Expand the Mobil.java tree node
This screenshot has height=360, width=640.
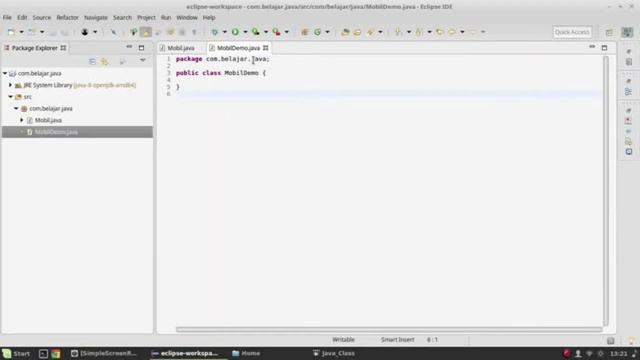click(x=22, y=120)
